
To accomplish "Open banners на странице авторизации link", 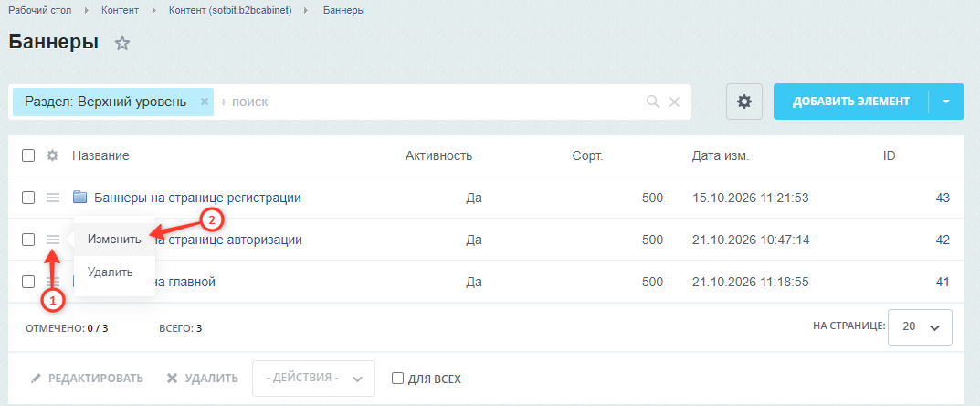I will click(x=228, y=240).
